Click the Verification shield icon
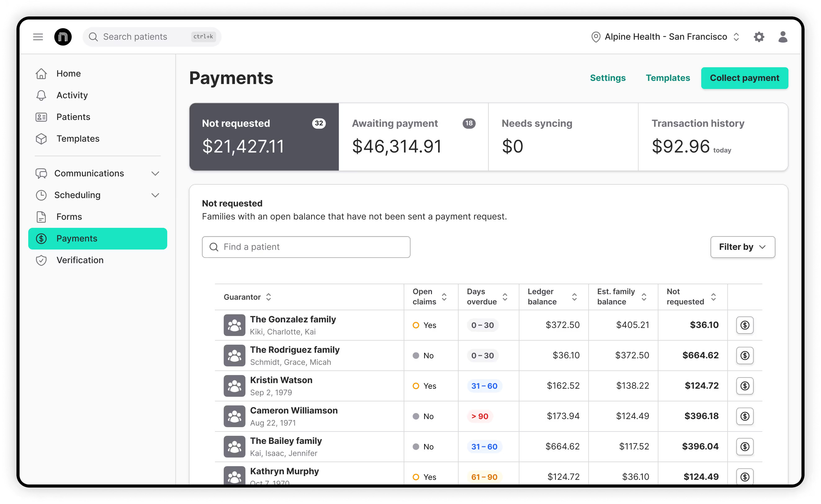The image size is (821, 504). tap(41, 260)
